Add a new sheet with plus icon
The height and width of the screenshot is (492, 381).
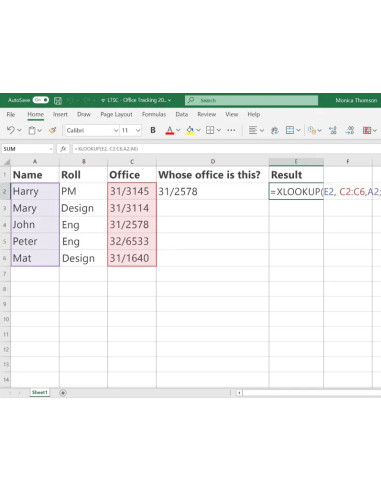point(63,393)
